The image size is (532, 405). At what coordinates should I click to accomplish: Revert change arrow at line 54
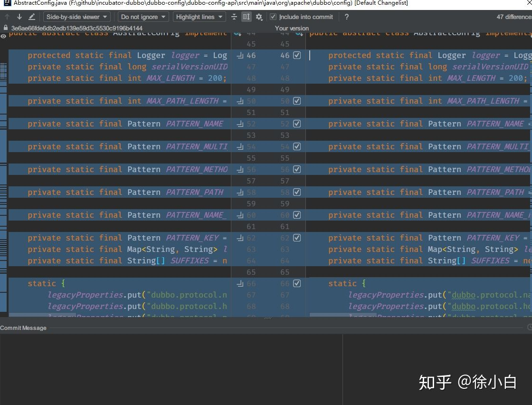(240, 147)
